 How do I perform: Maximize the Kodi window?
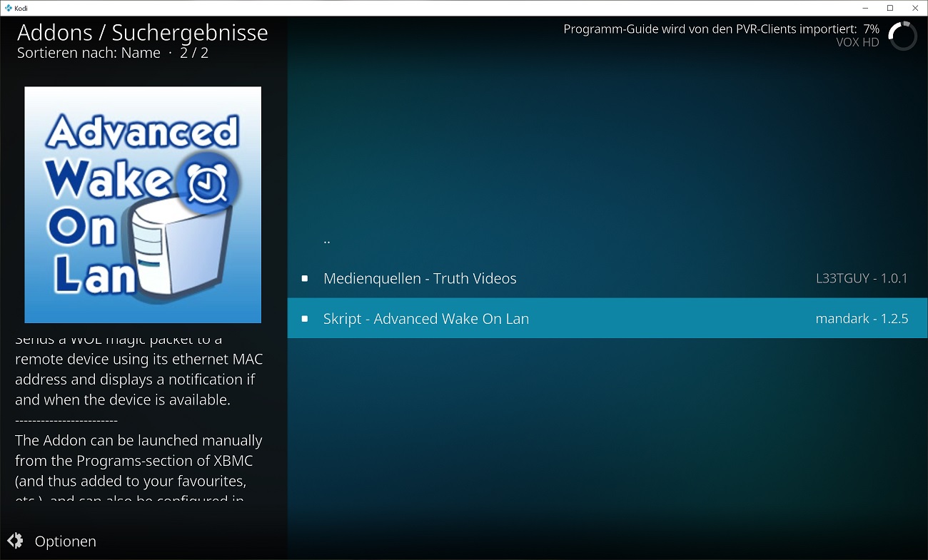890,8
